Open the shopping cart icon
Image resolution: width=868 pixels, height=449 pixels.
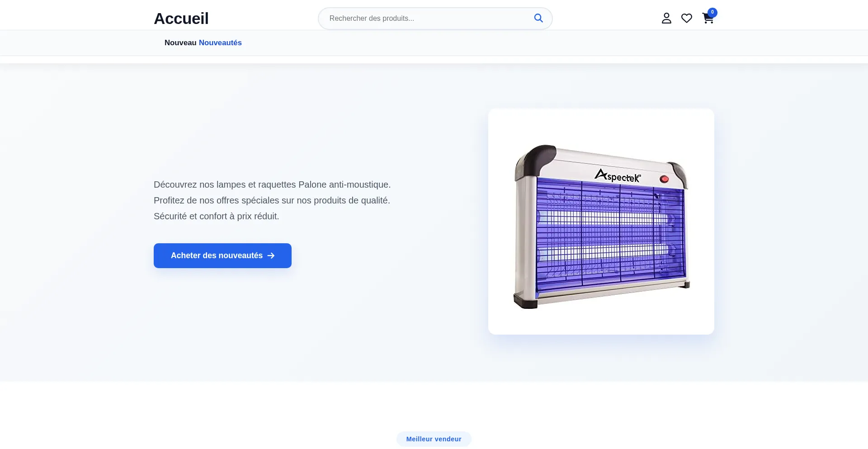point(708,18)
